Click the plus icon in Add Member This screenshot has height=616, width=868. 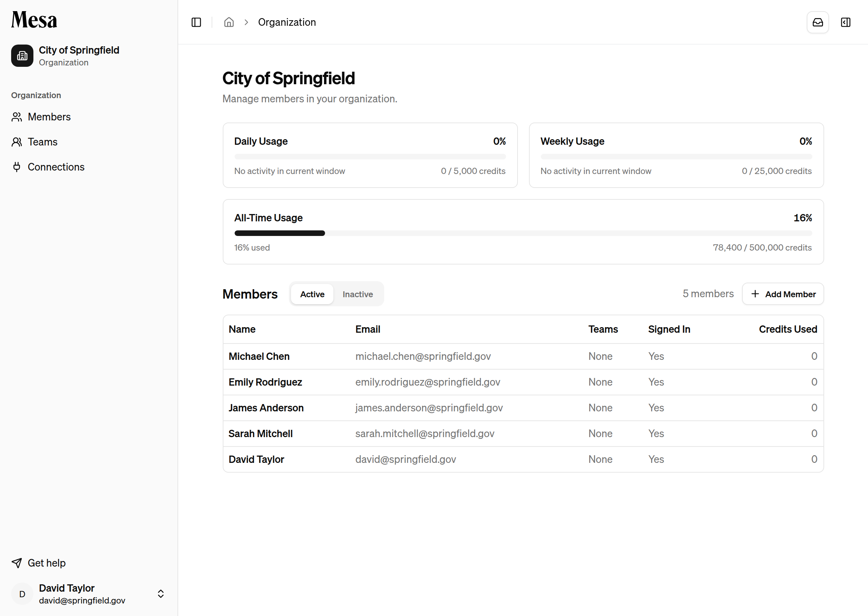(x=755, y=294)
